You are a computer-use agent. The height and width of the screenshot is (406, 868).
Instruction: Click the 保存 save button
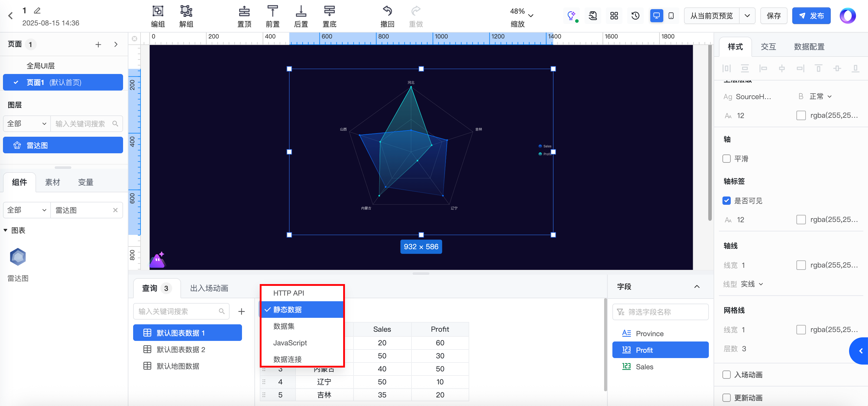pyautogui.click(x=774, y=16)
